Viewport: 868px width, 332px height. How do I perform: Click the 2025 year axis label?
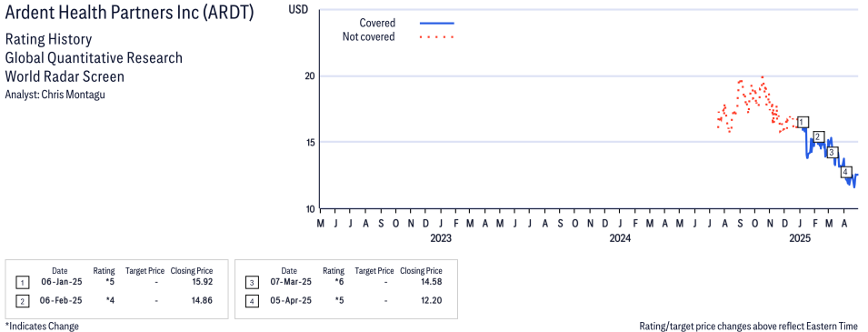point(799,239)
